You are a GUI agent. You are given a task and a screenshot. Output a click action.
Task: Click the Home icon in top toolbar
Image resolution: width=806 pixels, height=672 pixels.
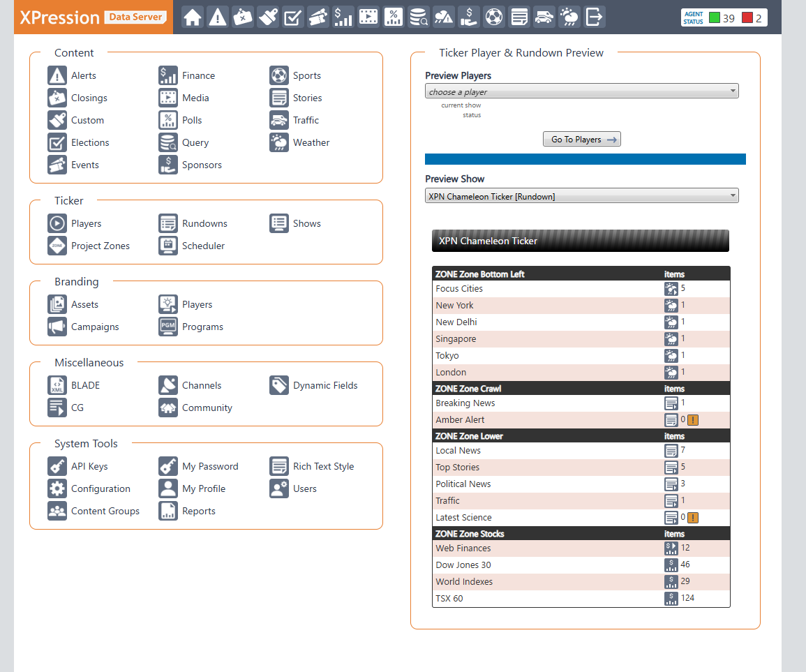tap(193, 17)
